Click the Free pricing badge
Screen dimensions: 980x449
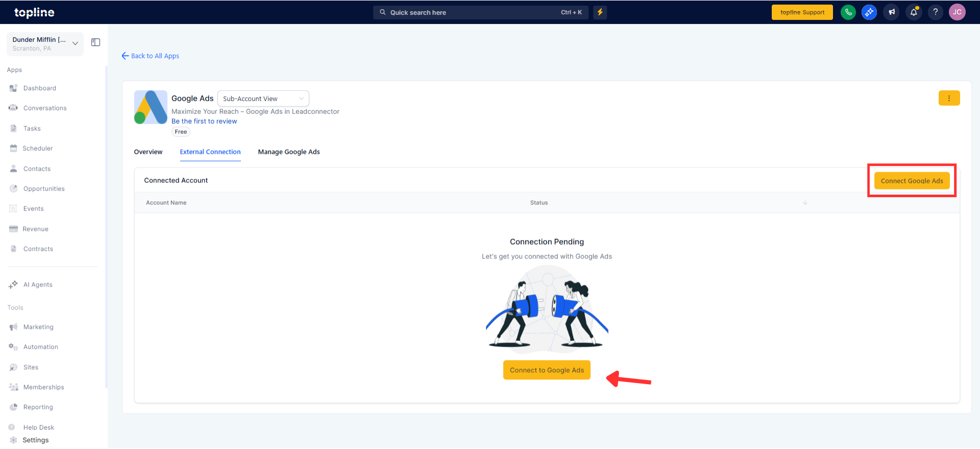point(181,132)
